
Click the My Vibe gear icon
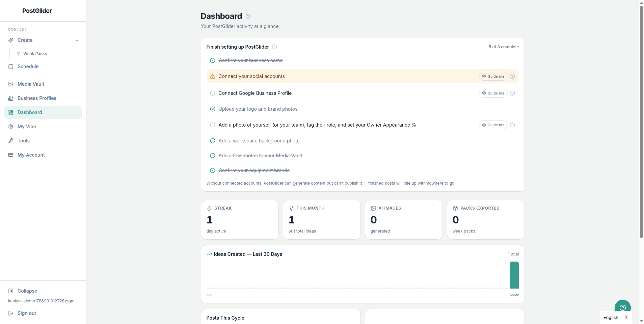pos(11,127)
